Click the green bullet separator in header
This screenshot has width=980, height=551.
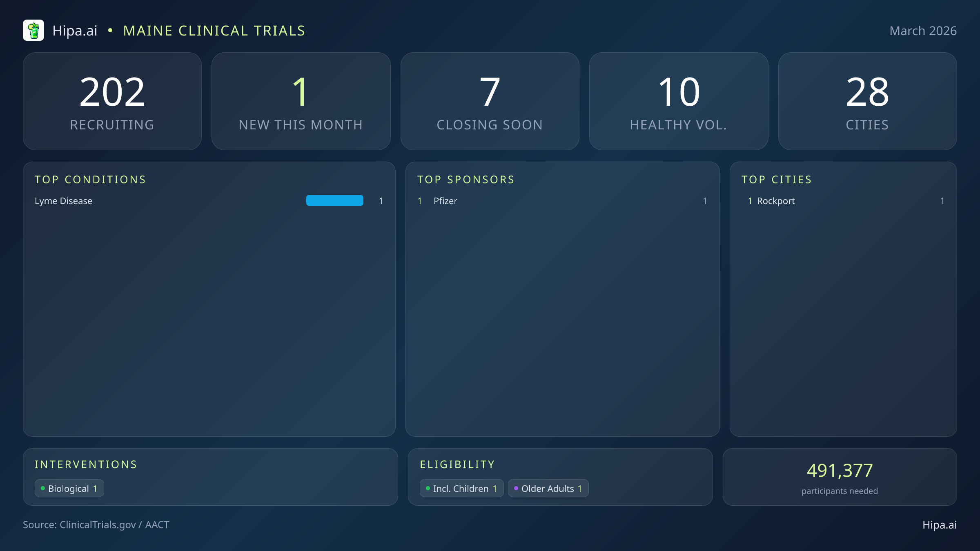[110, 31]
